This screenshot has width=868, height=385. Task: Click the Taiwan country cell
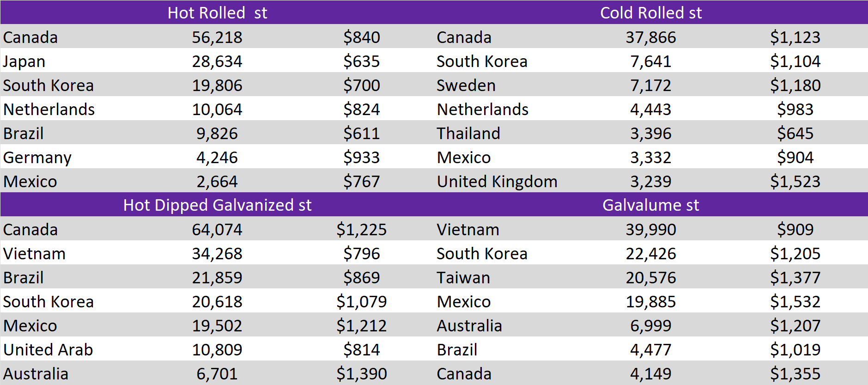(463, 278)
